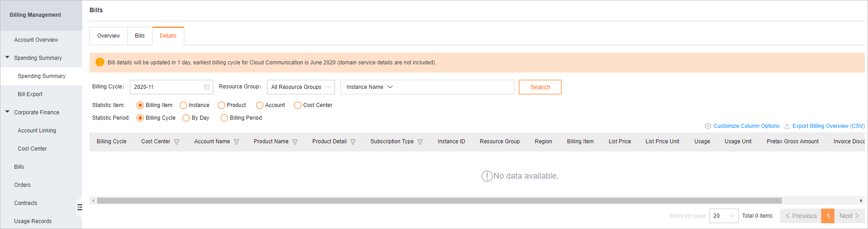
Task: Click the export upload icon
Action: 787,126
